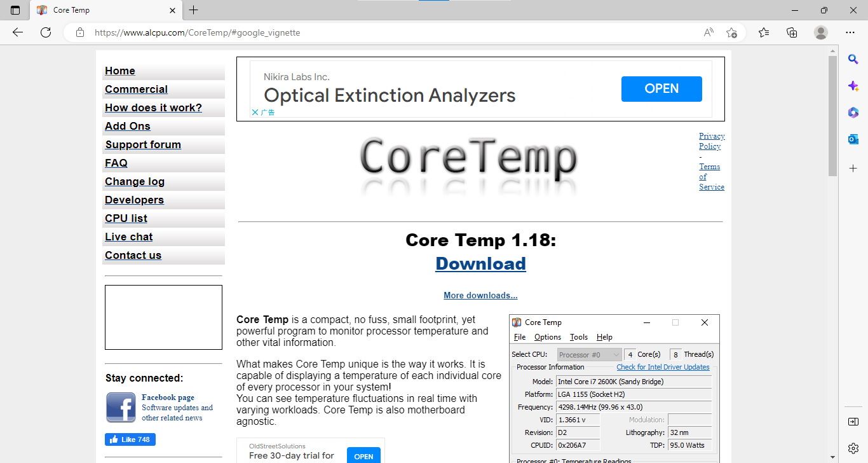Add this page to favorites star
This screenshot has width=868, height=463.
(731, 32)
